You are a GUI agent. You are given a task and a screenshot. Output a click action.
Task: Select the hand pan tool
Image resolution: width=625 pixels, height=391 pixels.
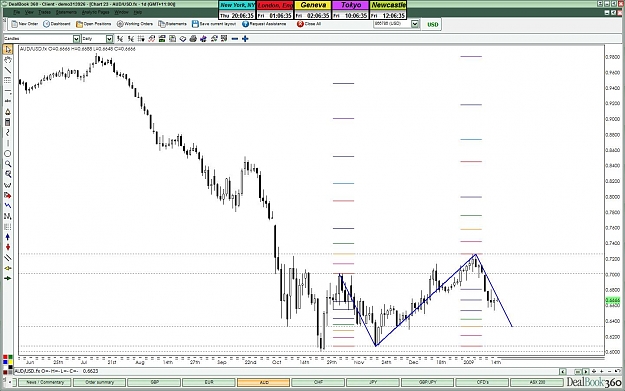click(8, 60)
